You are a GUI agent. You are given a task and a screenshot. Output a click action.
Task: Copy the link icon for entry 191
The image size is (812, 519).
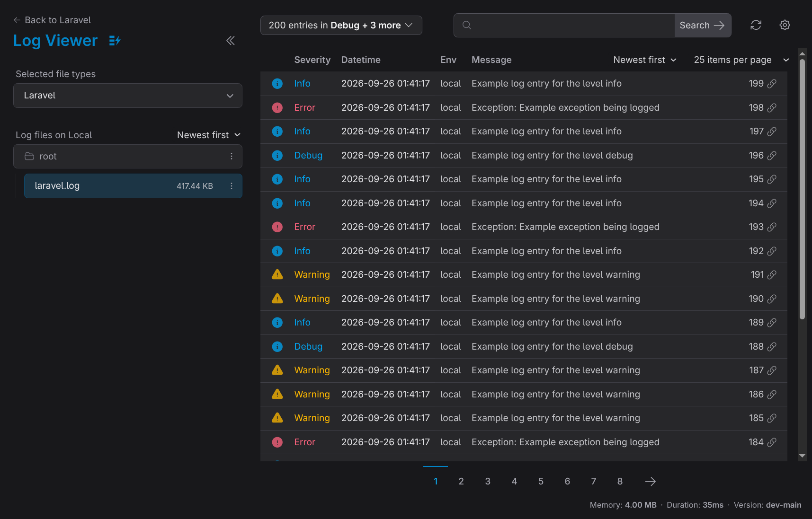[x=772, y=275]
